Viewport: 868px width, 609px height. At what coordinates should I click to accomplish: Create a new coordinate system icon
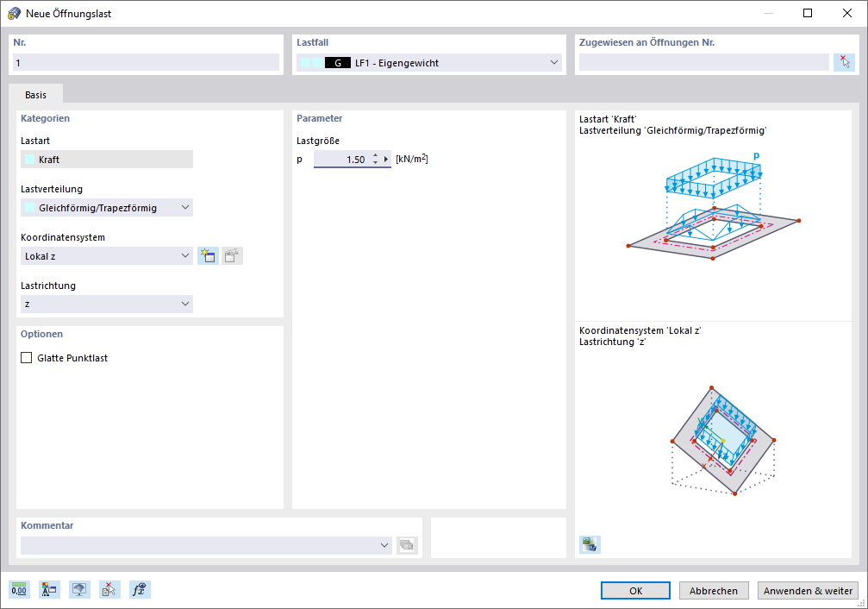tap(208, 255)
